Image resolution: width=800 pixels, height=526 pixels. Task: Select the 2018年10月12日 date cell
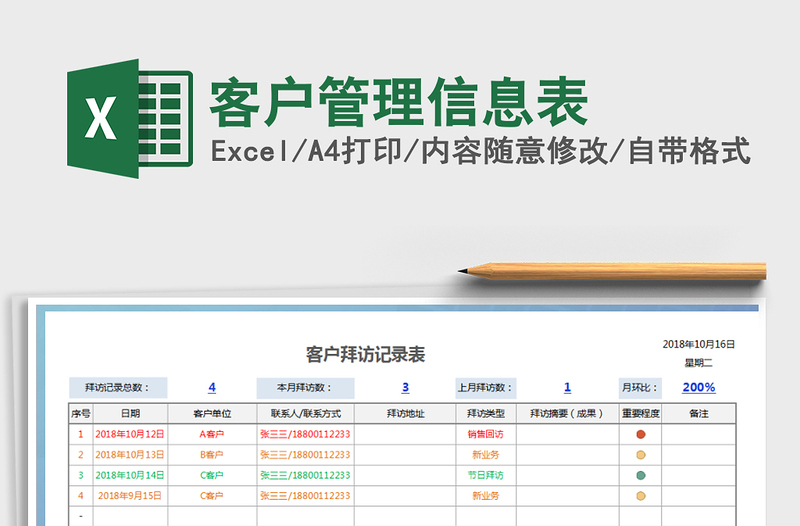130,434
